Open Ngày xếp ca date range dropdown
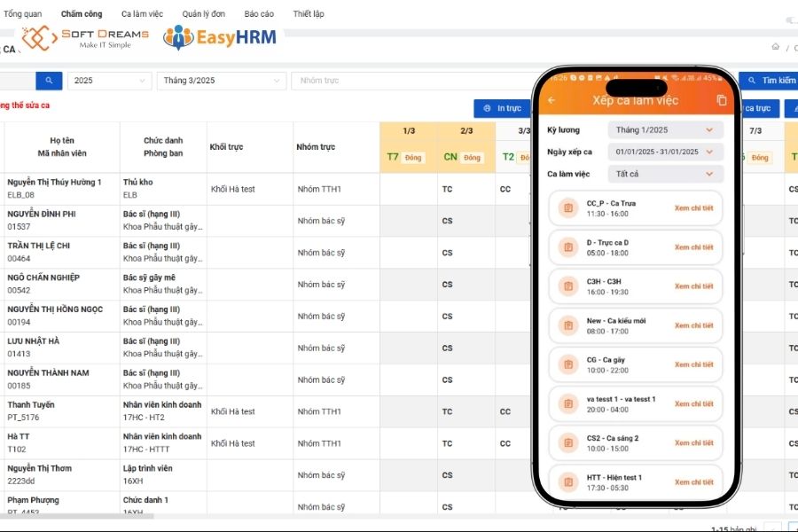This screenshot has width=798, height=532. pyautogui.click(x=665, y=152)
